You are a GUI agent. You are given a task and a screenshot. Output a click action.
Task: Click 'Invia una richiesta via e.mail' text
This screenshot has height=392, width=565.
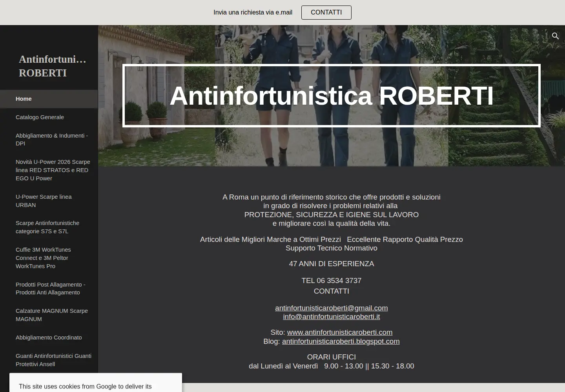tap(253, 13)
